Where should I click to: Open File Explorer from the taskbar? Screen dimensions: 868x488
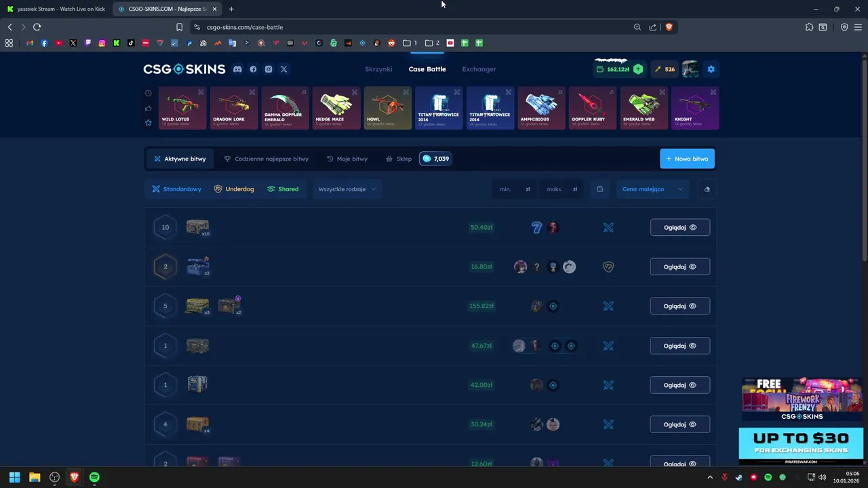(35, 477)
